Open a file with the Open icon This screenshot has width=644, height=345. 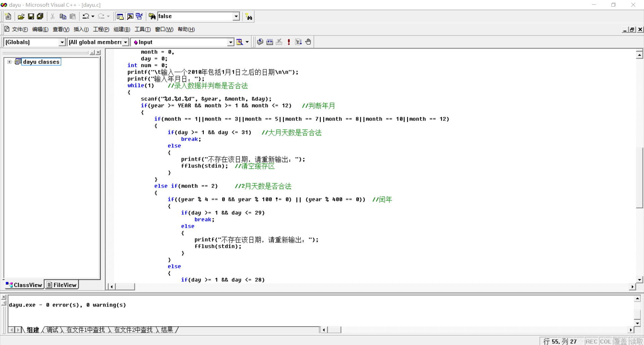pos(21,16)
